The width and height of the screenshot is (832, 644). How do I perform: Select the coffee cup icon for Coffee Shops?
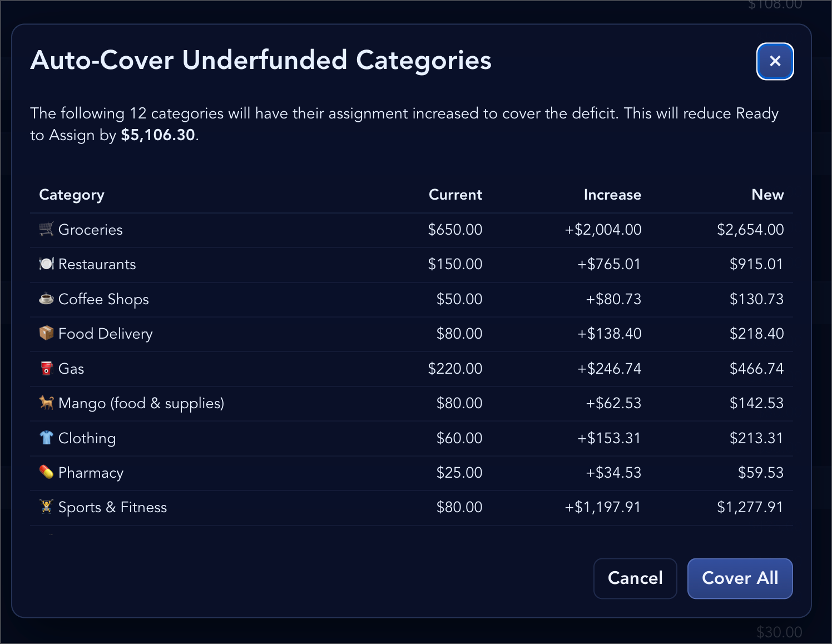(47, 299)
